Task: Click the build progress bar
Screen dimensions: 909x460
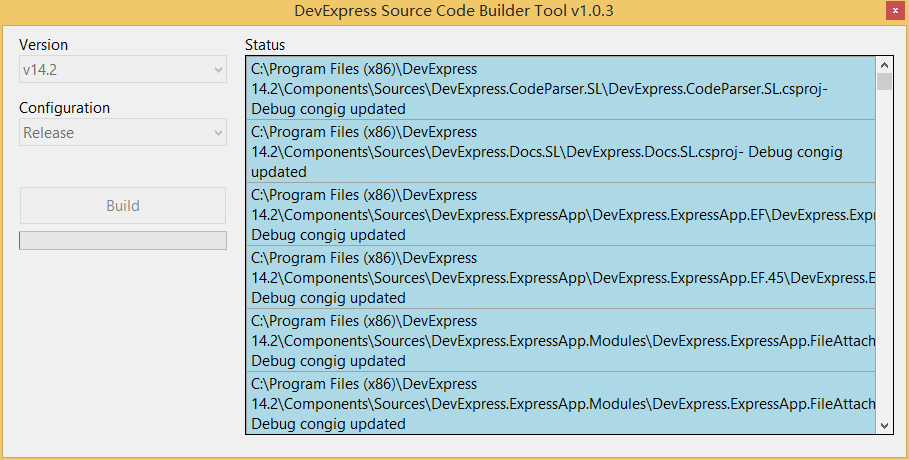Action: (x=123, y=241)
